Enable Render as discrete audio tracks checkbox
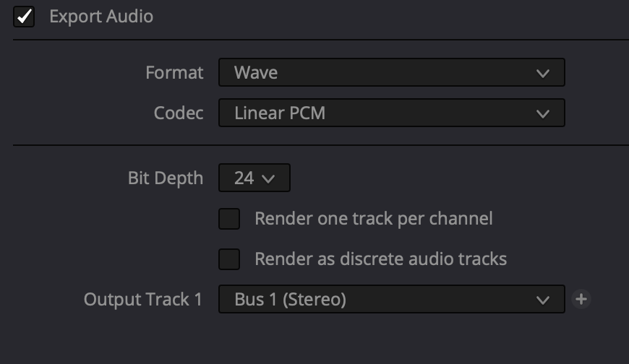 coord(229,259)
